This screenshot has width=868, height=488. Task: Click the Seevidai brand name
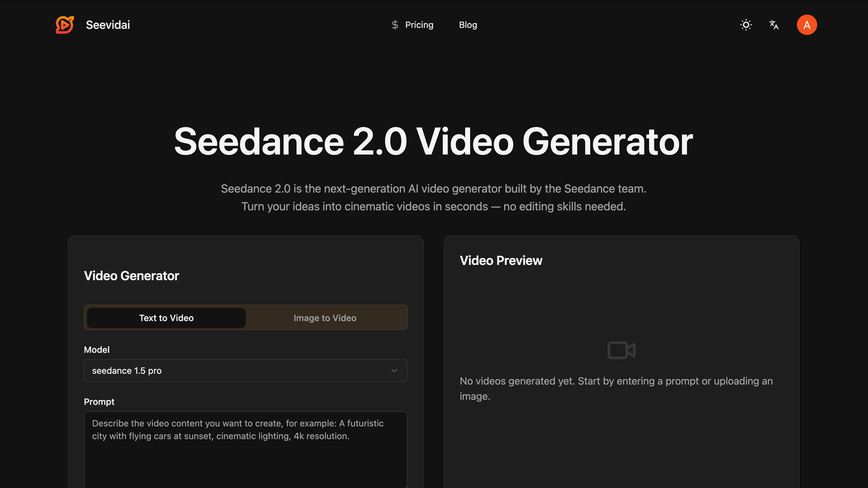coord(108,25)
